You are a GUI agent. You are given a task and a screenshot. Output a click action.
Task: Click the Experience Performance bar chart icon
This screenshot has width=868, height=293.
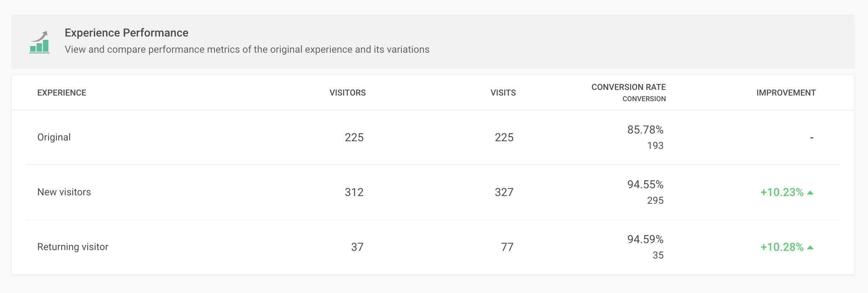click(39, 42)
